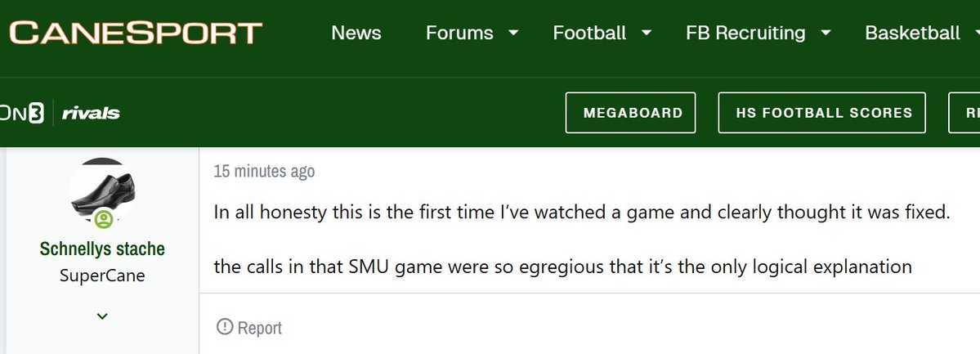Expand the Basketball dropdown arrow
This screenshot has width=980, height=354.
[x=973, y=34]
